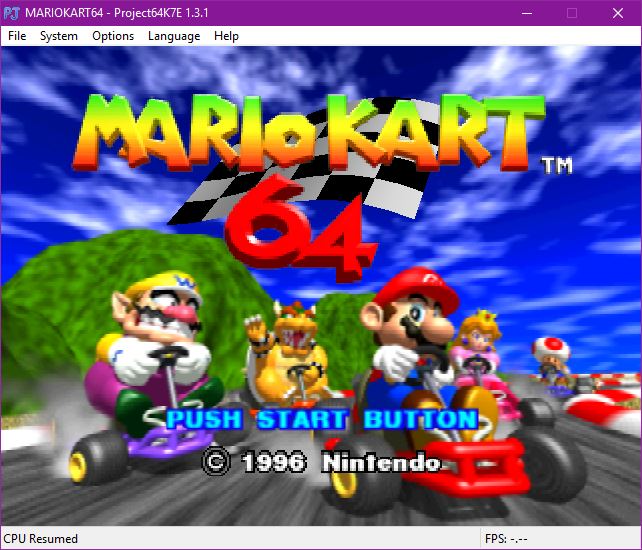The image size is (642, 550).
Task: Click the PUSH START BUTTON text
Action: coord(322,419)
